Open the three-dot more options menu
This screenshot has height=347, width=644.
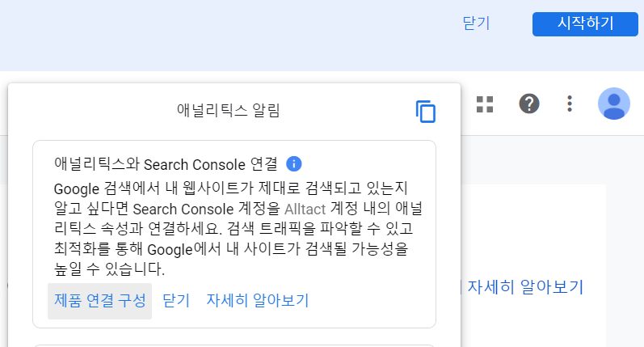[x=569, y=104]
